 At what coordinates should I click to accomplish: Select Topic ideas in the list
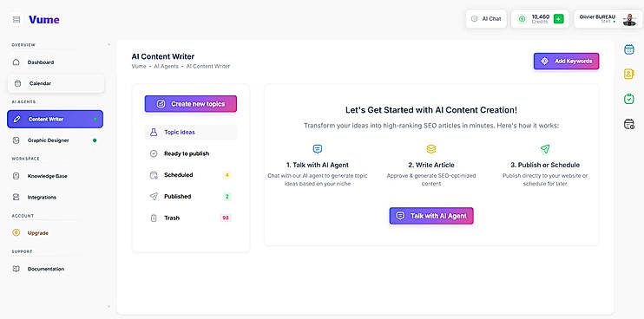(191, 133)
